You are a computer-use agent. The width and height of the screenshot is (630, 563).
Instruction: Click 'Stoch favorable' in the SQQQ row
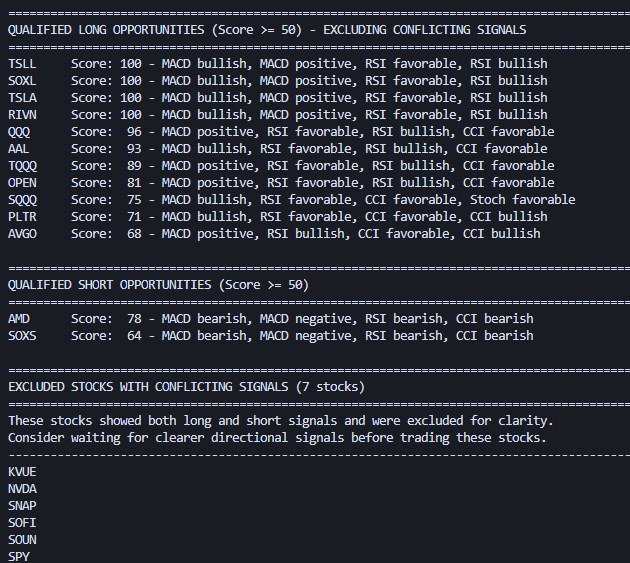pos(523,200)
